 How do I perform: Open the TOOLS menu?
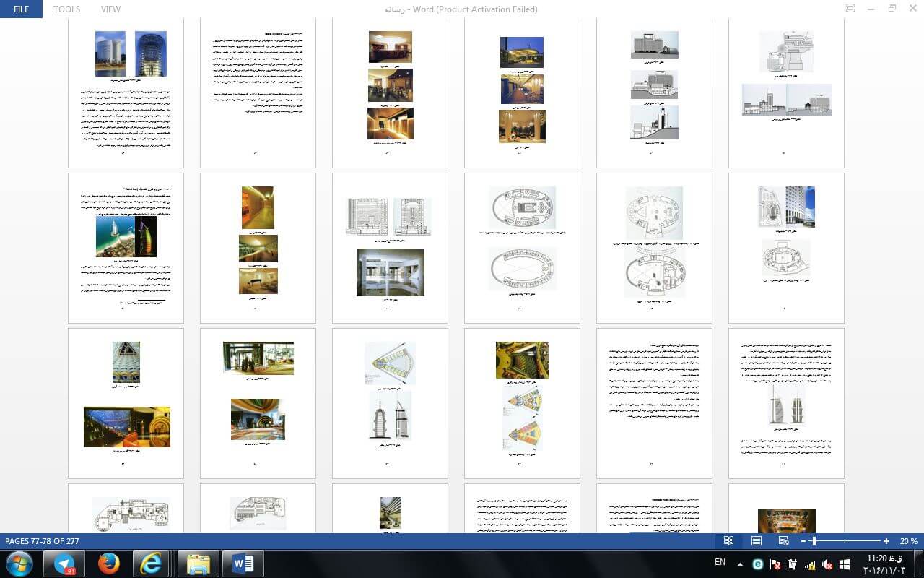pyautogui.click(x=66, y=9)
